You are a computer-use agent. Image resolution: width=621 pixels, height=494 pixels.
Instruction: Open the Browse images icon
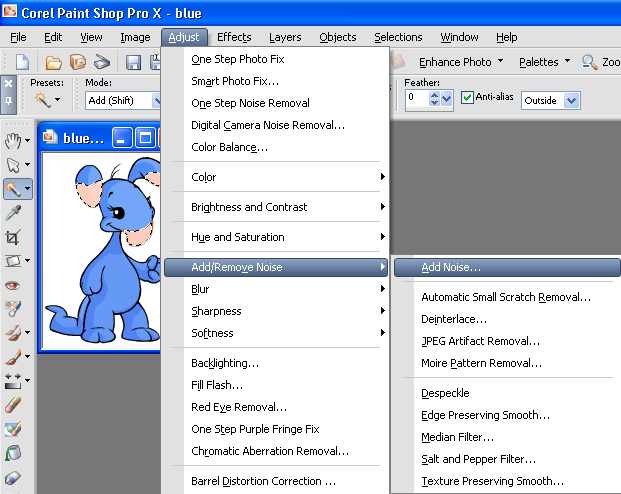(x=78, y=62)
